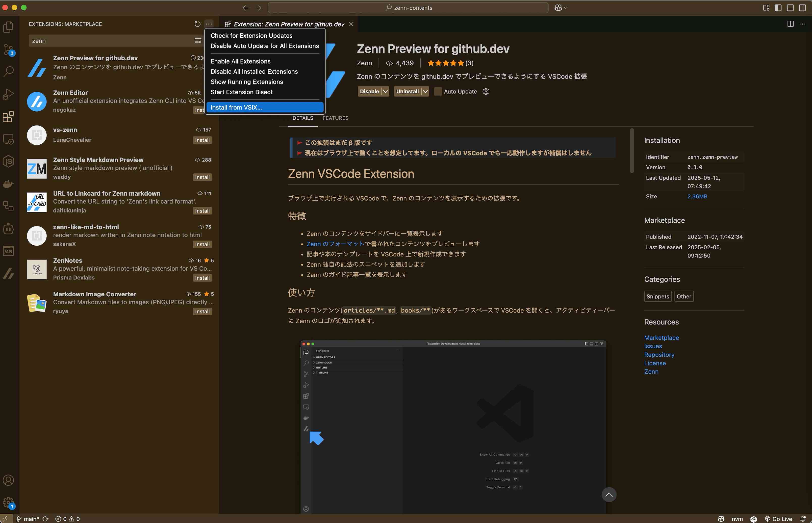Refresh the extensions marketplace list
The width and height of the screenshot is (812, 523).
197,24
